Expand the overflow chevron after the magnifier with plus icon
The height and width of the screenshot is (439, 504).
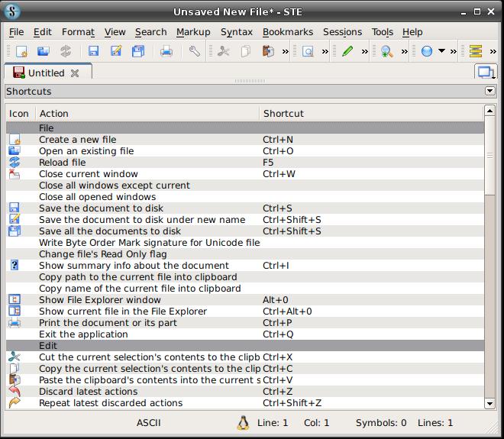405,51
